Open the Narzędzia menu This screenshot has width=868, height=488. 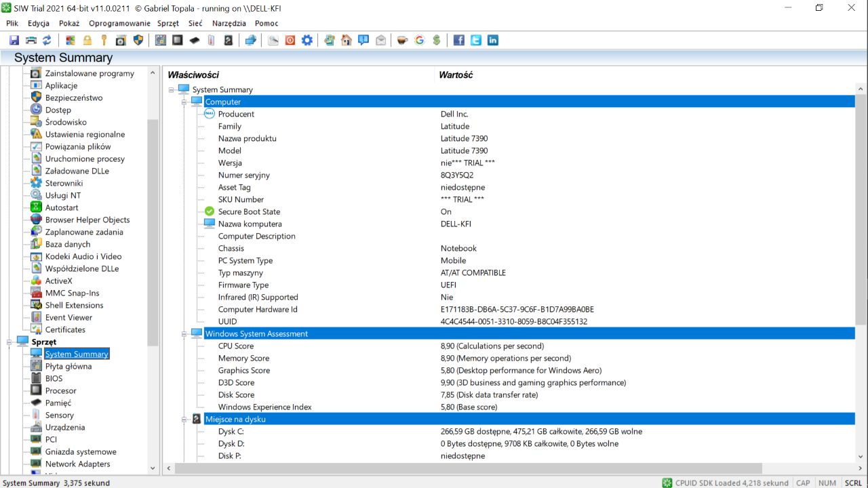229,22
